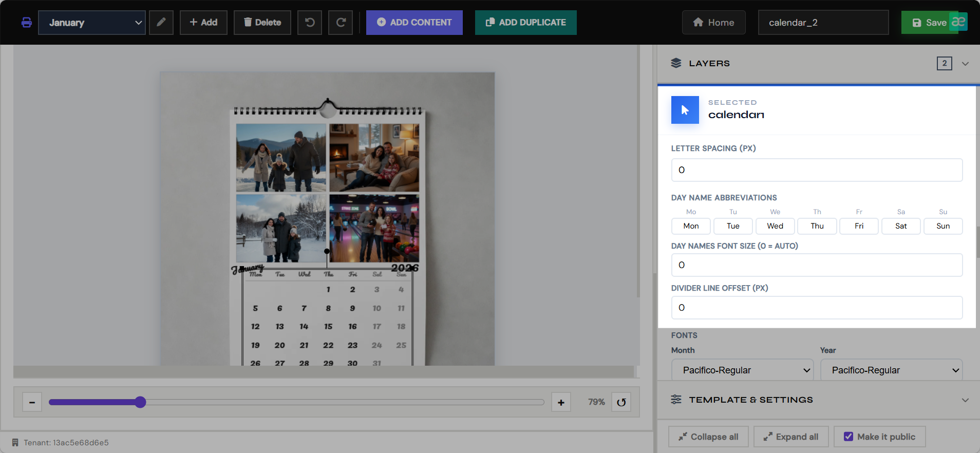Click date 23 on the calendar
Viewport: 980px width, 453px height.
(352, 345)
